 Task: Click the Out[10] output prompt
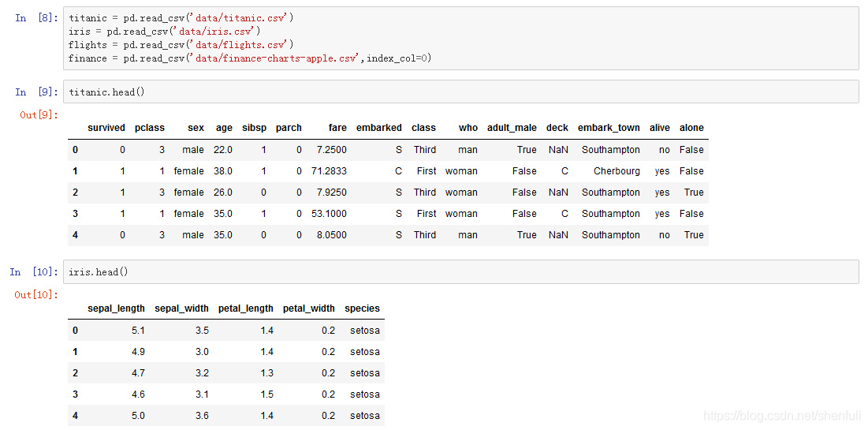[x=36, y=295]
